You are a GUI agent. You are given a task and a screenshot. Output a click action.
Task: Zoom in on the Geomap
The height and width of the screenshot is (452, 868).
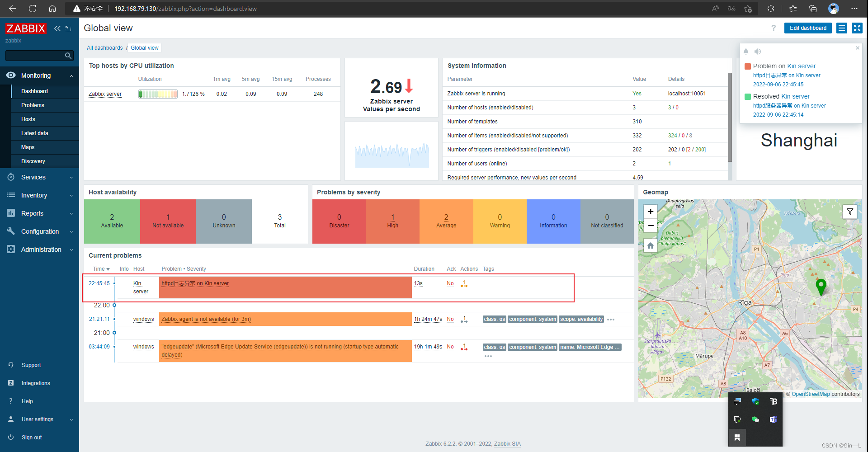pos(651,211)
